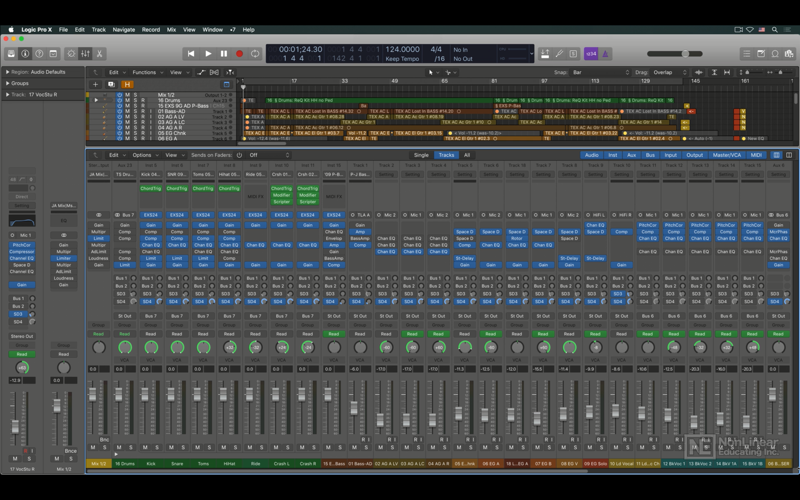800x500 pixels.
Task: Open the Loop Browser icon
Action: pyautogui.click(x=775, y=54)
